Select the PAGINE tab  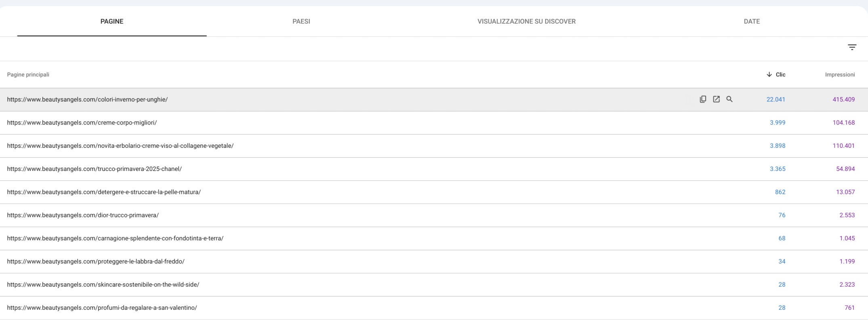click(112, 21)
